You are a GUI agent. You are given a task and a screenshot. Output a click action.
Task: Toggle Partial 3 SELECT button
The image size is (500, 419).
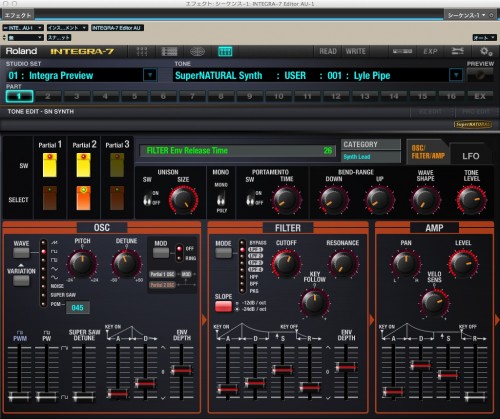click(117, 198)
